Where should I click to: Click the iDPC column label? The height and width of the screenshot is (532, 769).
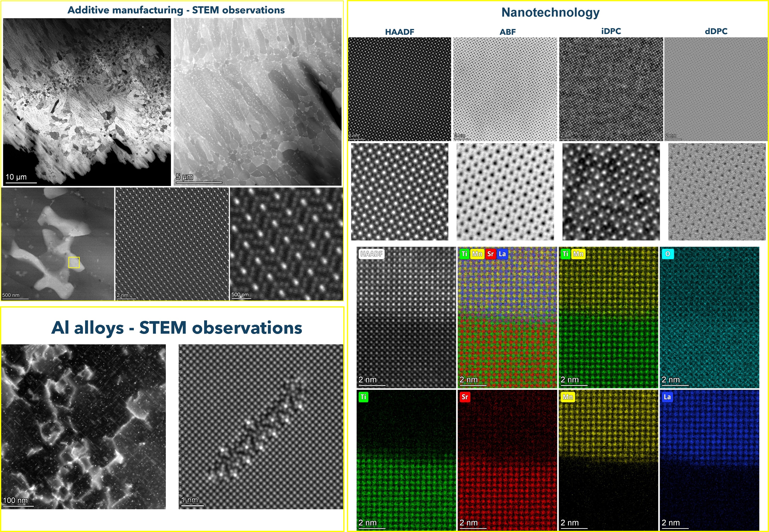(x=611, y=31)
